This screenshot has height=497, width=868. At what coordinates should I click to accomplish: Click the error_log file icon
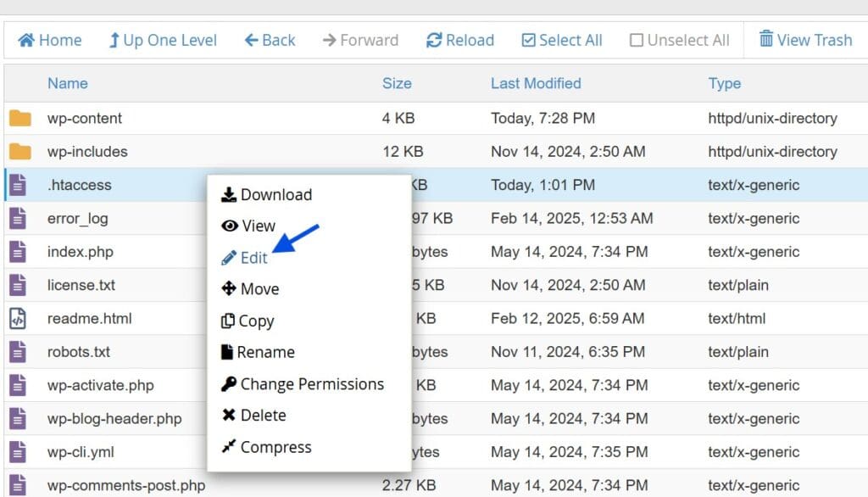pyautogui.click(x=18, y=218)
